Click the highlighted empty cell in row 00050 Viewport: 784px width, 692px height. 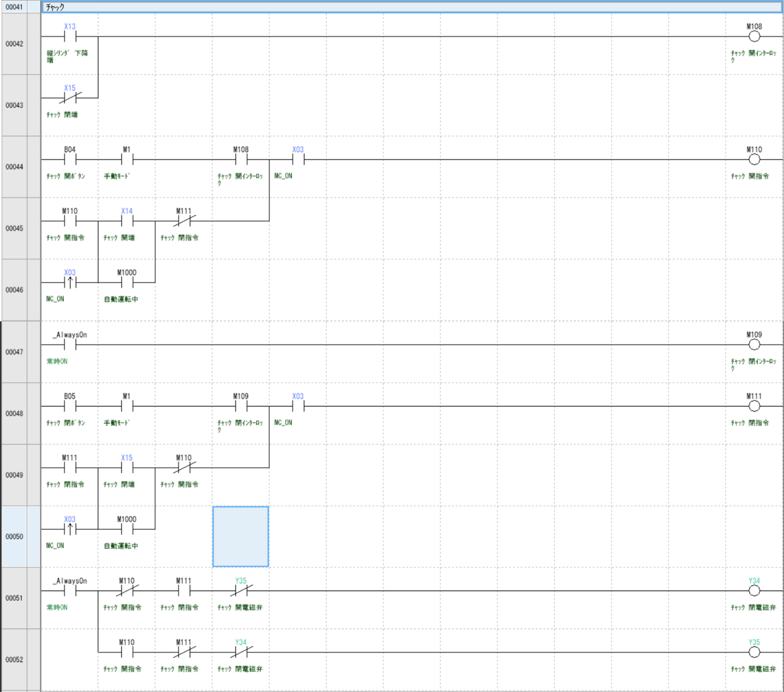[240, 536]
